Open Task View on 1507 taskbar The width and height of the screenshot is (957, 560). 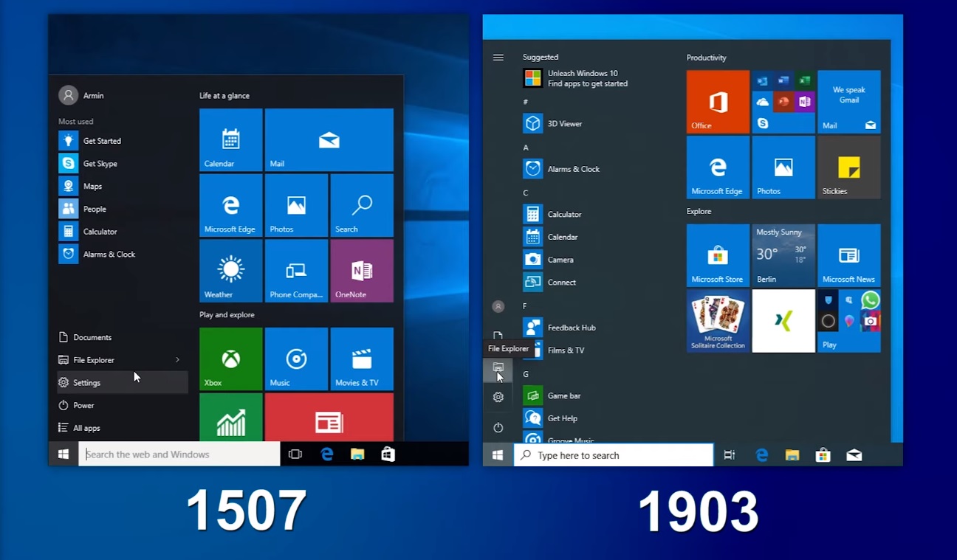coord(295,454)
